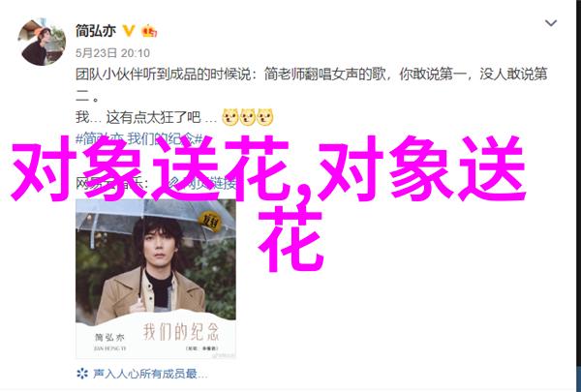This screenshot has height=392, width=581.
Task: Open the 5月23日 20:10 timestamp link
Action: tap(112, 53)
